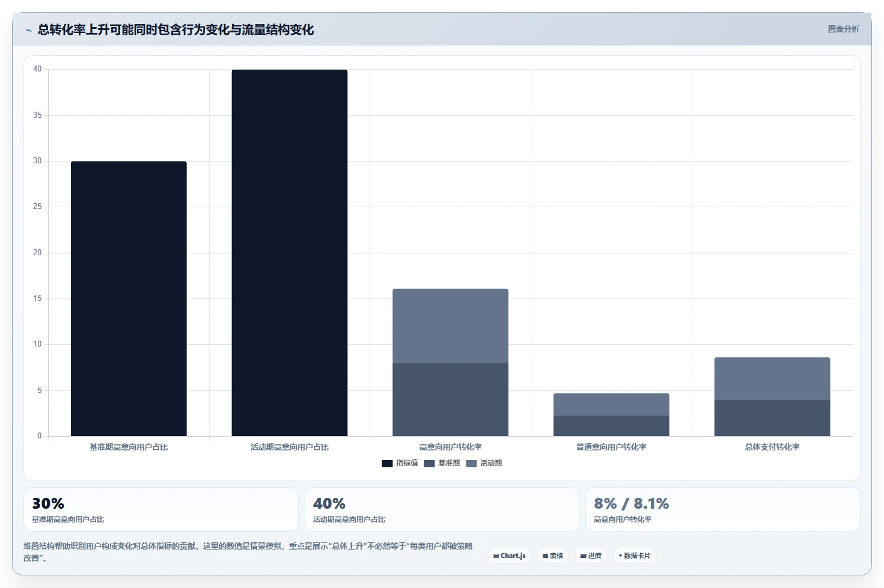Click the 40% stat card value
Viewport: 884px width, 588px height.
pos(329,503)
